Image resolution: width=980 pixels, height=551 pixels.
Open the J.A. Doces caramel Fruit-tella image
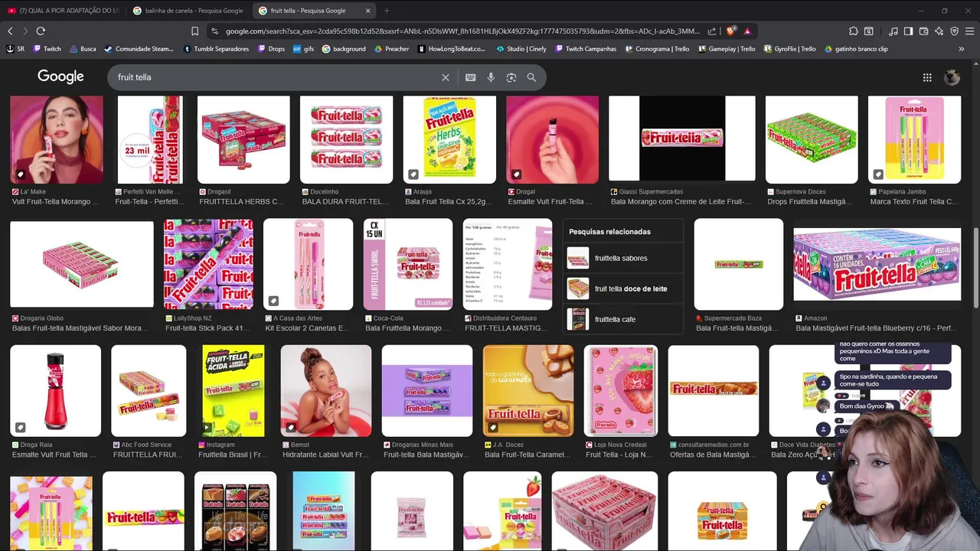coord(528,390)
